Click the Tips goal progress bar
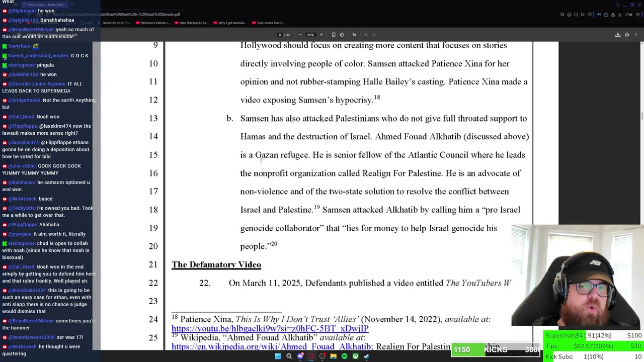 [594, 346]
